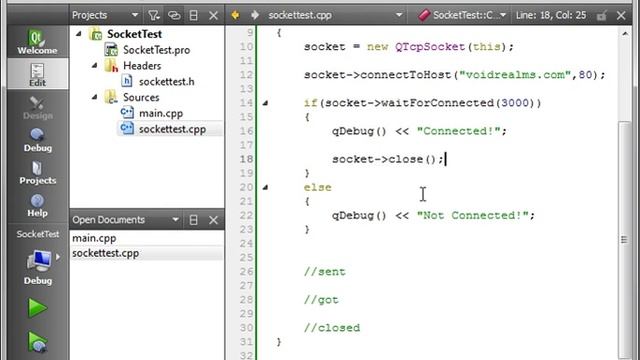Click line number 18 in the gutter
The image size is (640, 360).
pyautogui.click(x=246, y=159)
